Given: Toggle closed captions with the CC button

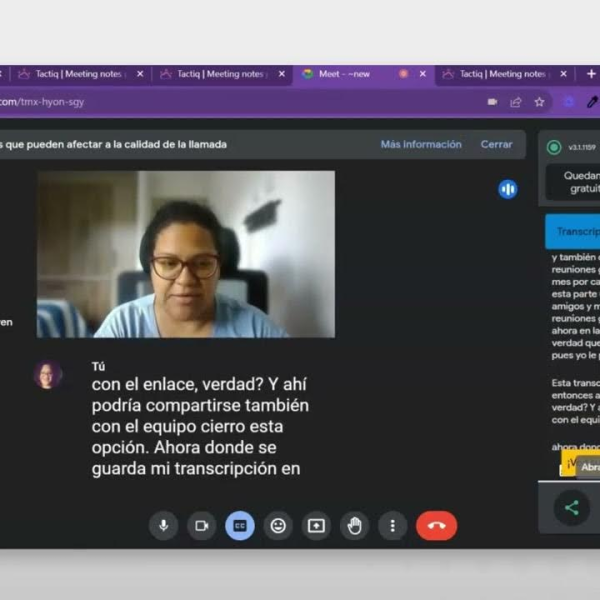Looking at the screenshot, I should pyautogui.click(x=240, y=526).
